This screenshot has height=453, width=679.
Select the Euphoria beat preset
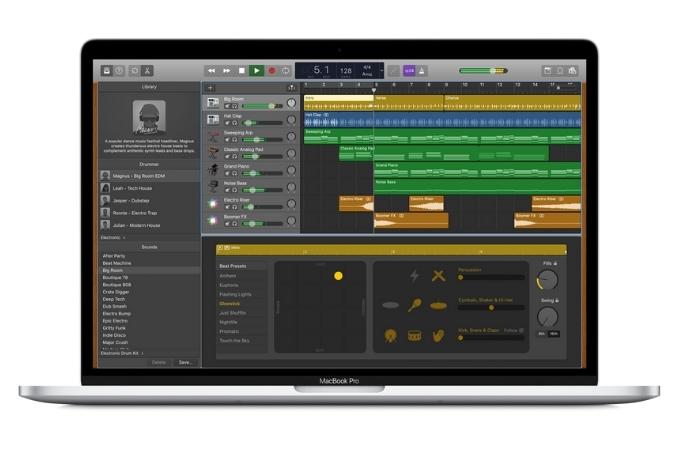[242, 285]
